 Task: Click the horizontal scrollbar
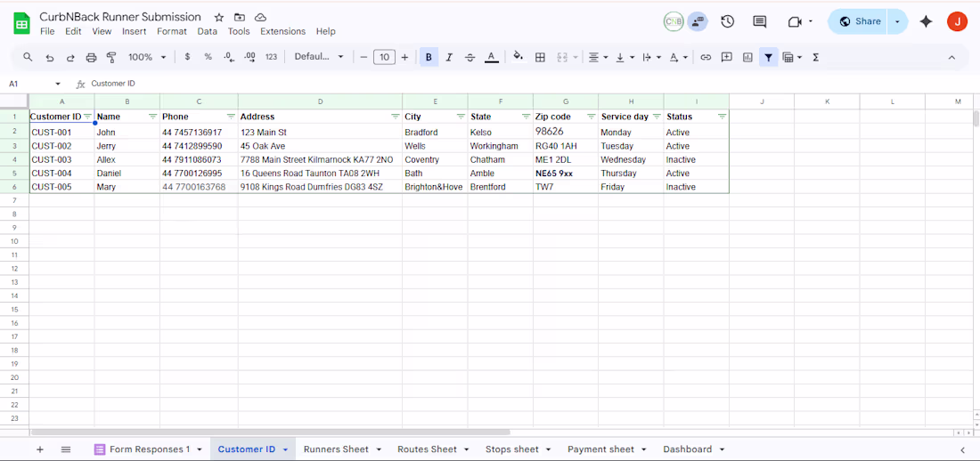coord(270,432)
